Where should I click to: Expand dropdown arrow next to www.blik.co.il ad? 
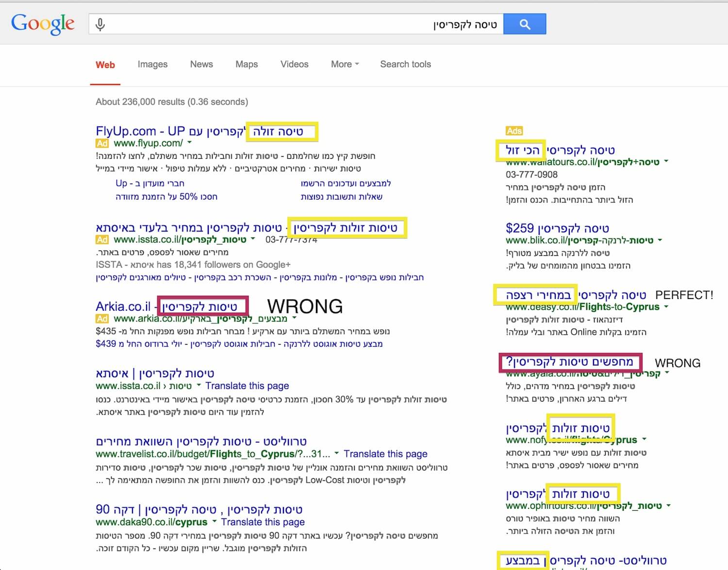click(660, 240)
